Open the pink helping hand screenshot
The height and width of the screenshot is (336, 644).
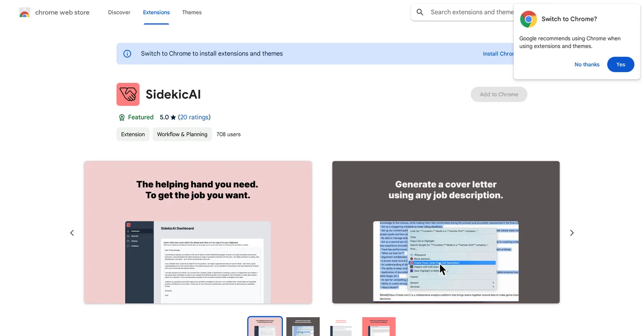click(x=198, y=232)
